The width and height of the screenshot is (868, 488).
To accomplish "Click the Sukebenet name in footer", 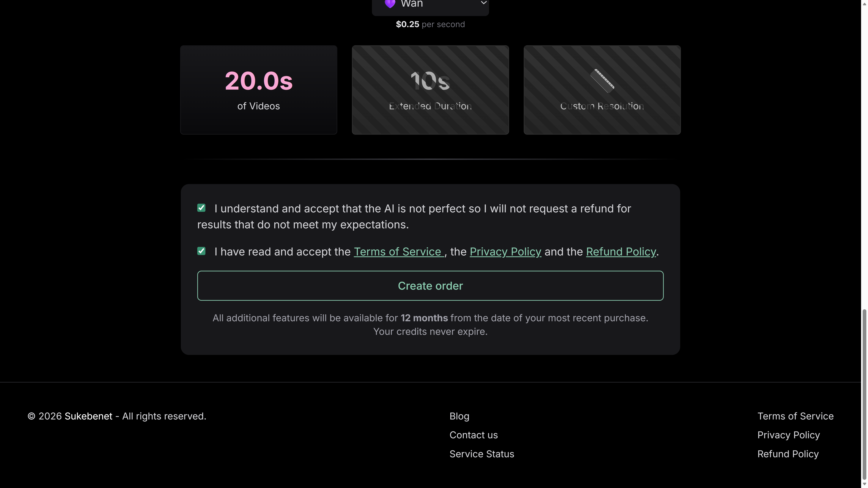I will point(88,416).
